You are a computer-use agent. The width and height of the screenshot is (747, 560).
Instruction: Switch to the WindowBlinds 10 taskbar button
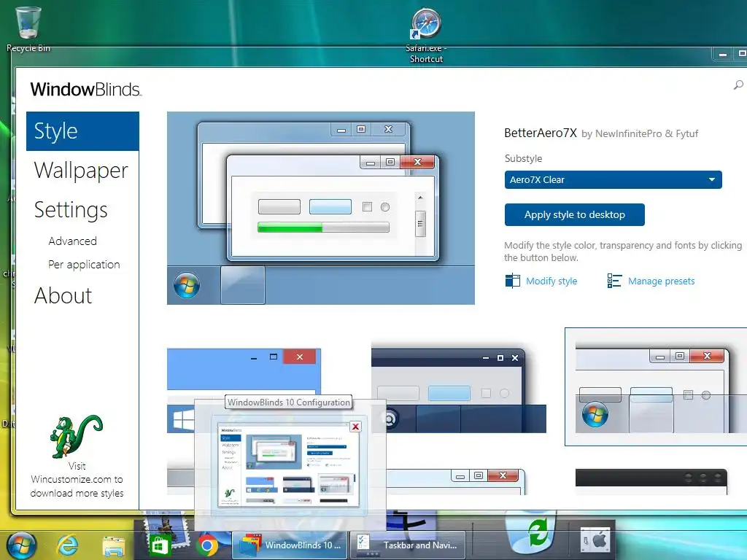click(x=290, y=545)
